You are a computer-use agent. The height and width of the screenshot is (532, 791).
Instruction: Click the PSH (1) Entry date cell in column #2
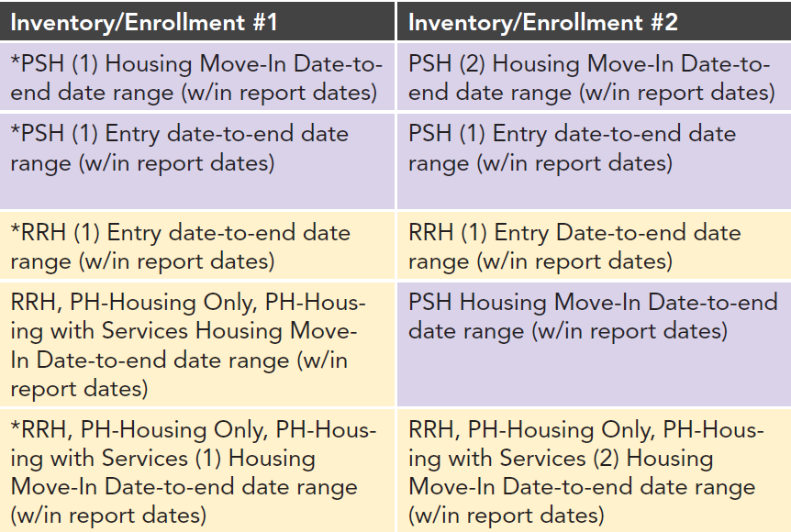point(593,149)
